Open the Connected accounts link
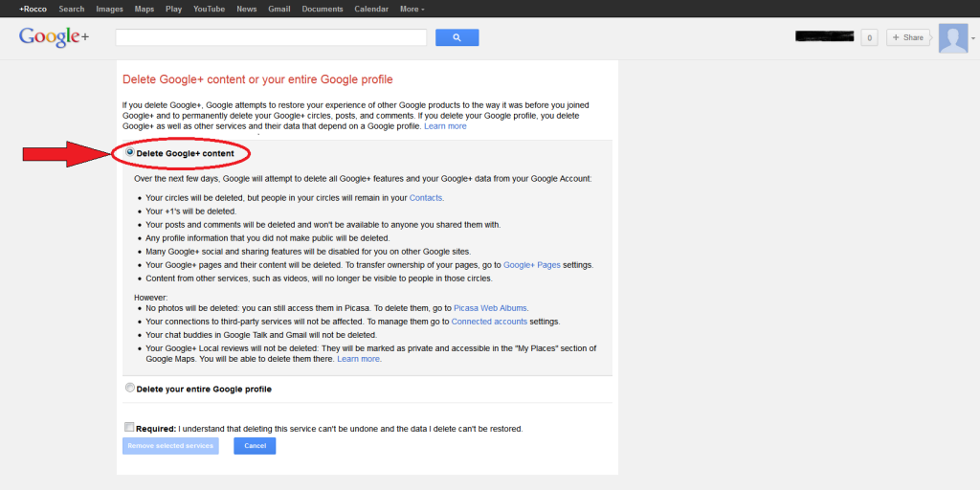 click(489, 322)
